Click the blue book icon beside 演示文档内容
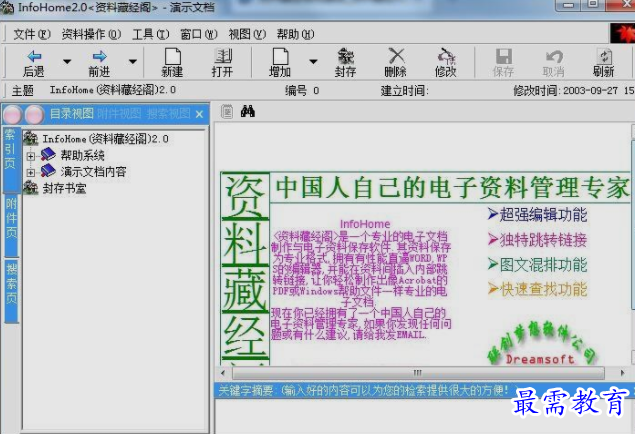Image resolution: width=635 pixels, height=434 pixels. (48, 170)
